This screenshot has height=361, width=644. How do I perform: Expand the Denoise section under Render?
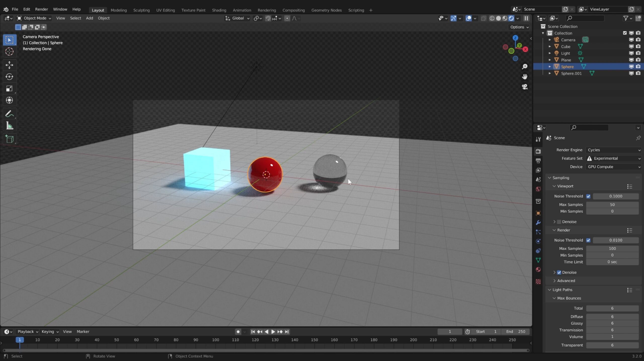554,272
